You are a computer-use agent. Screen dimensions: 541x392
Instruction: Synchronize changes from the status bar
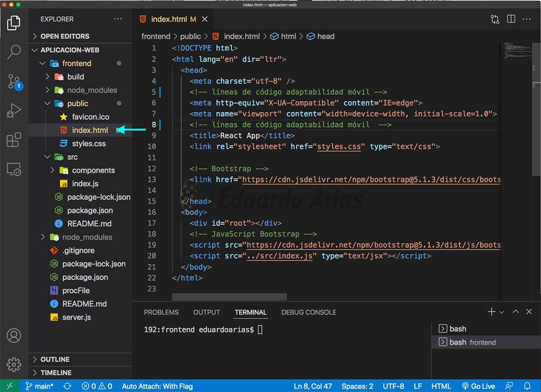[67, 386]
